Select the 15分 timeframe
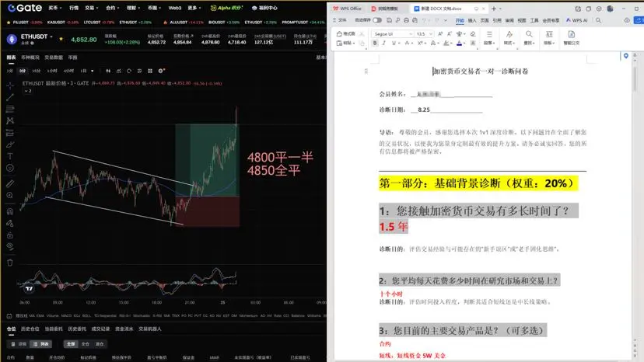The width and height of the screenshot is (644, 362). coord(36,71)
